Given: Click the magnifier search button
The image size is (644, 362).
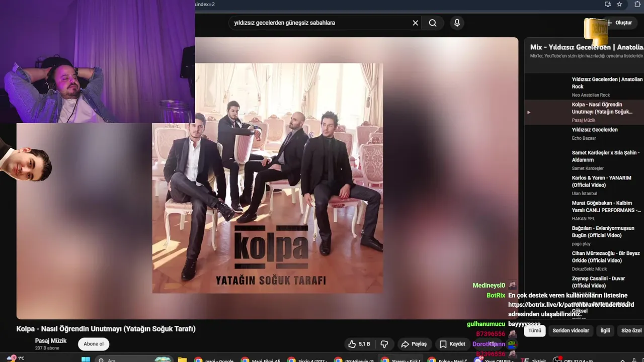Looking at the screenshot, I should pyautogui.click(x=433, y=23).
